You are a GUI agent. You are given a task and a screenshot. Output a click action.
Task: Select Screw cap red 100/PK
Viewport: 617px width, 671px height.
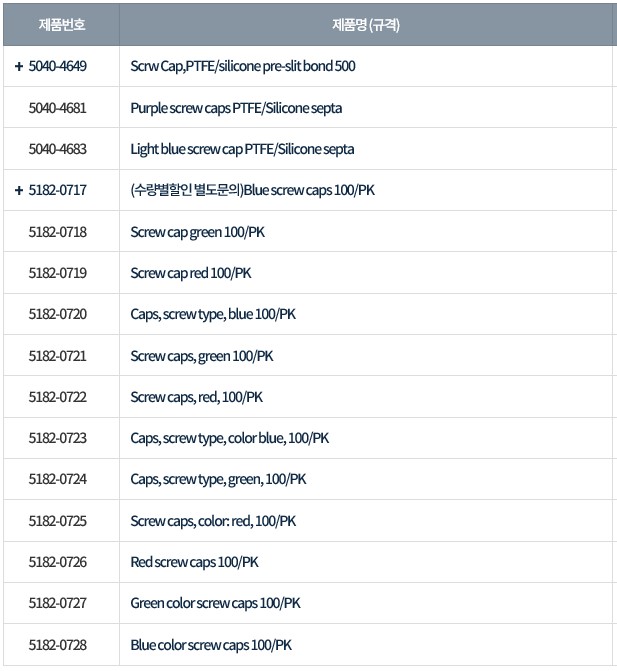pos(190,273)
